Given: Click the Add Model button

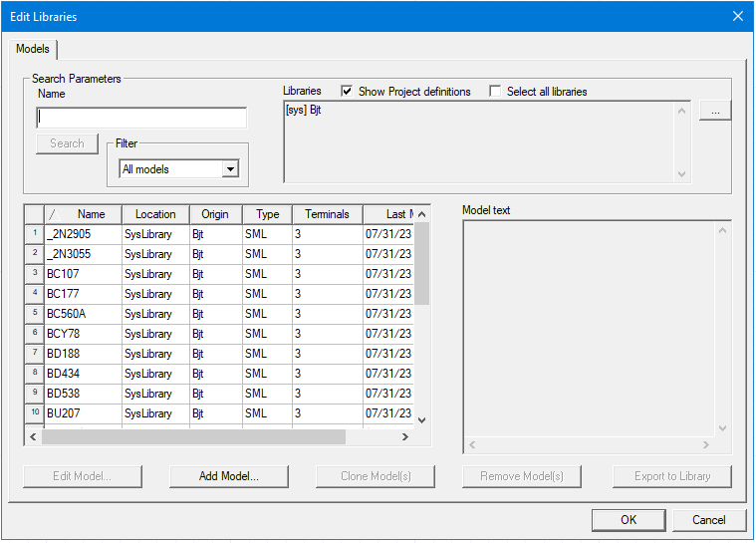Looking at the screenshot, I should click(x=228, y=476).
